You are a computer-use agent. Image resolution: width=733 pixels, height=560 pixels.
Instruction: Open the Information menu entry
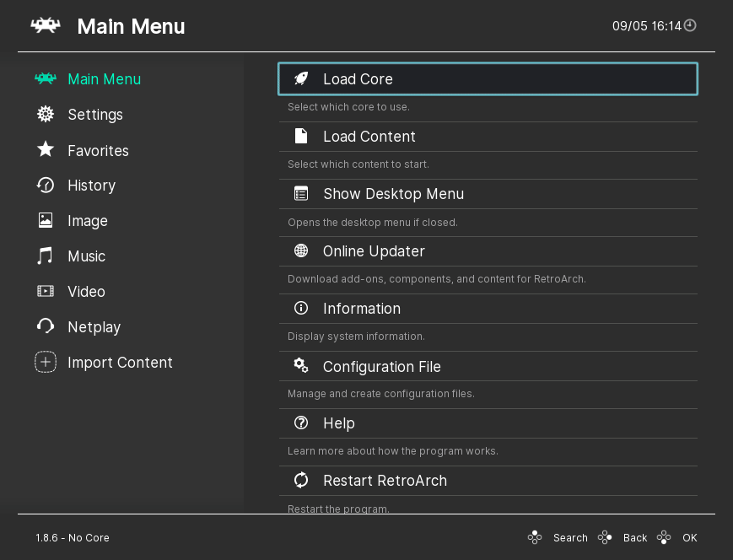(x=361, y=309)
